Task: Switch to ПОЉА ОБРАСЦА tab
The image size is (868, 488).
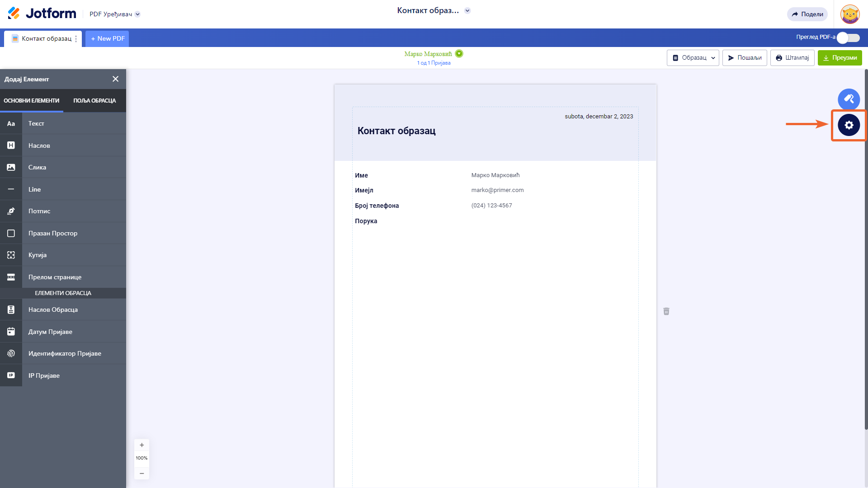Action: [94, 101]
